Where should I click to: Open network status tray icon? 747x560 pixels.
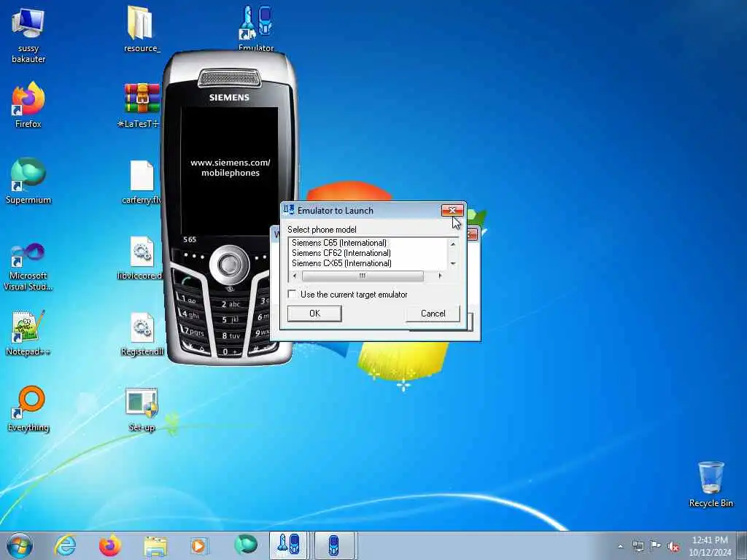(x=638, y=546)
